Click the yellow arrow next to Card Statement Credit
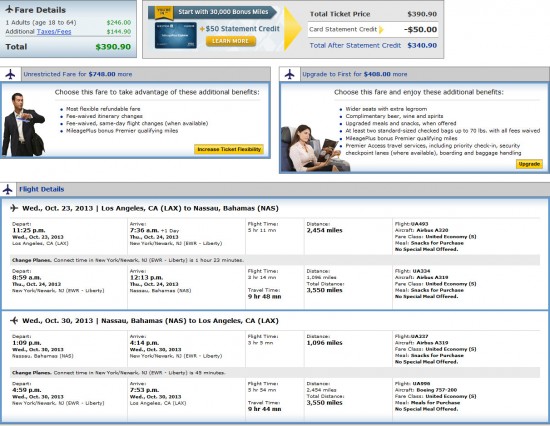This screenshot has width=550, height=426. point(381,29)
